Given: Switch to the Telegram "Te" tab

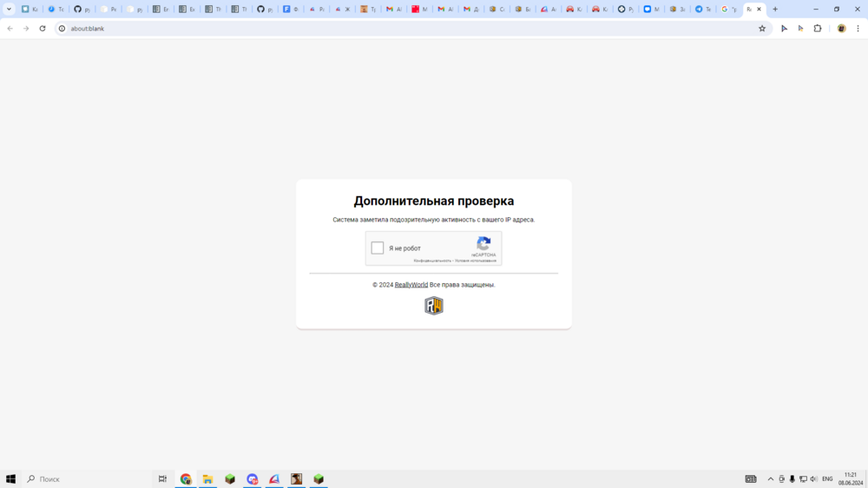Looking at the screenshot, I should [x=703, y=9].
